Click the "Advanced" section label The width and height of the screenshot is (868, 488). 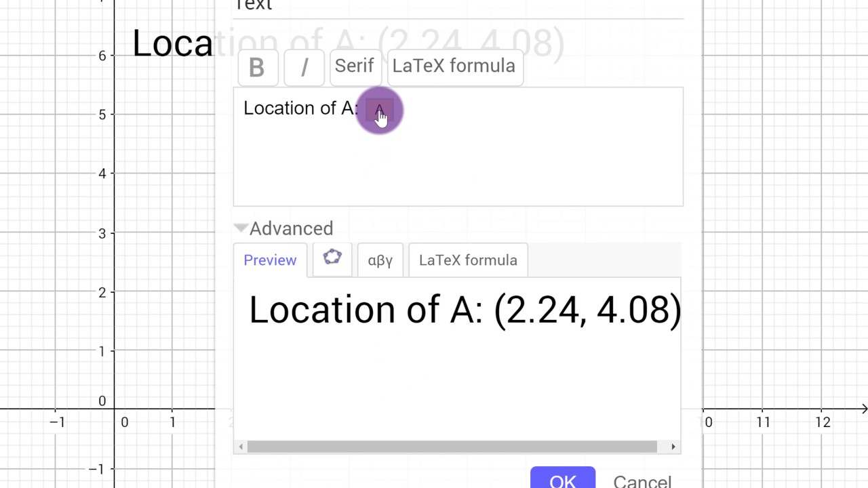291,228
